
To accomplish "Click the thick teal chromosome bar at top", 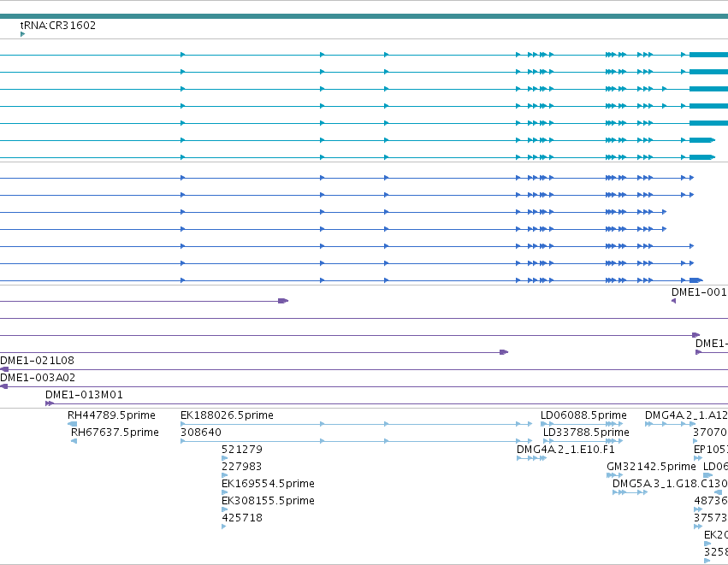I will [364, 16].
